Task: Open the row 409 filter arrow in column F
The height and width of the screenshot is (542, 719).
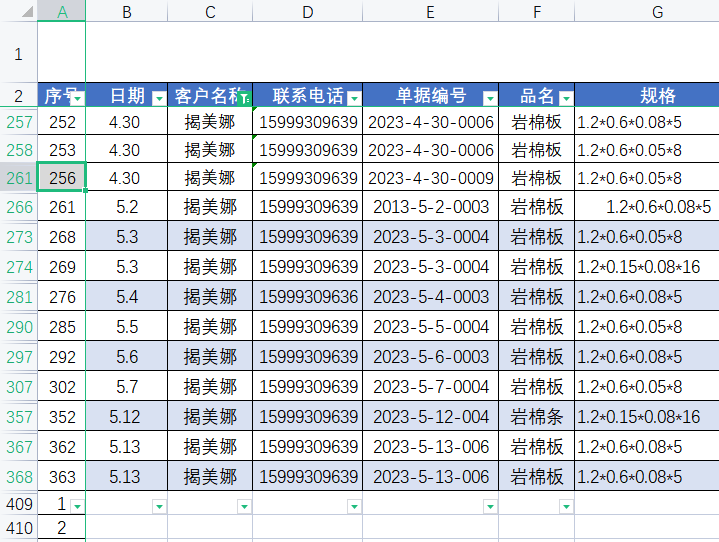Action: point(566,507)
